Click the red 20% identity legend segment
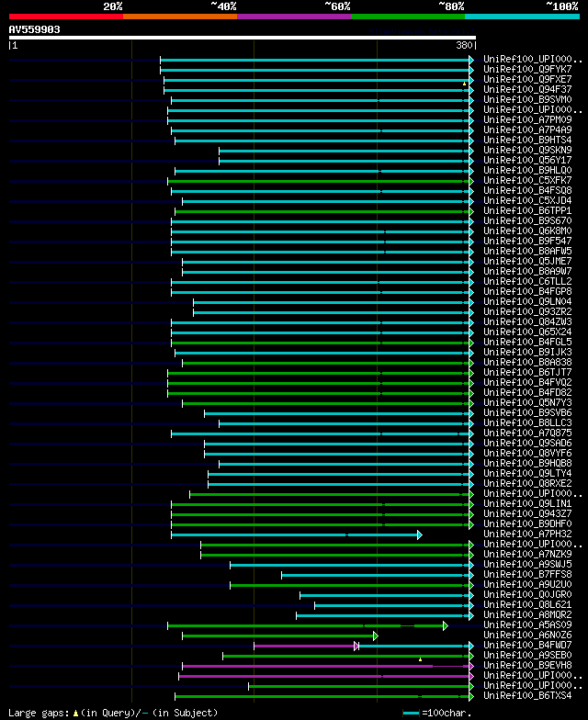588x720 pixels. (66, 17)
